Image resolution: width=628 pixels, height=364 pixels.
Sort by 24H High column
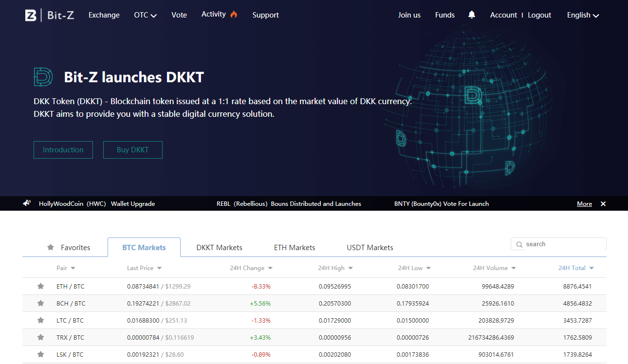click(335, 268)
